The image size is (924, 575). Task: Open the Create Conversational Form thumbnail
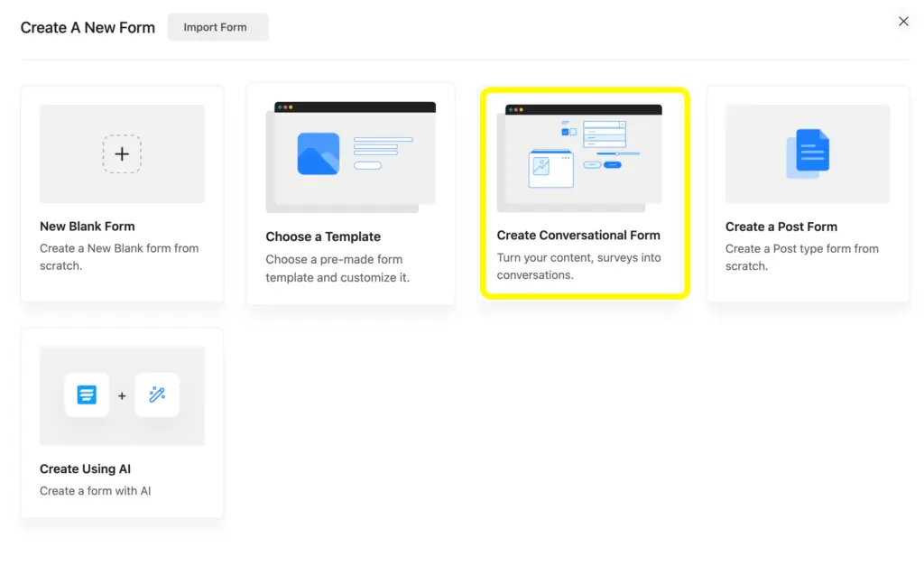(579, 158)
